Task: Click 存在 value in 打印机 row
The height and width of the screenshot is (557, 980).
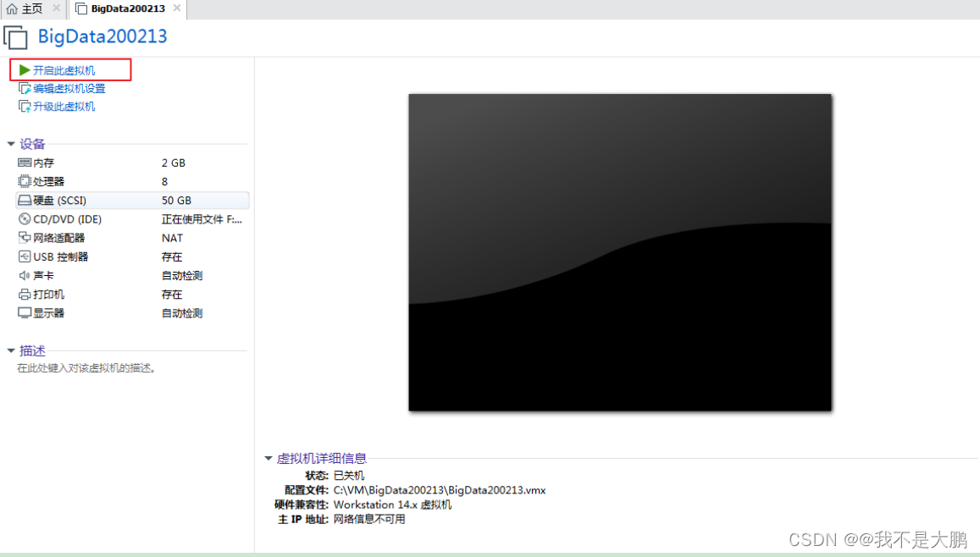Action: click(172, 294)
